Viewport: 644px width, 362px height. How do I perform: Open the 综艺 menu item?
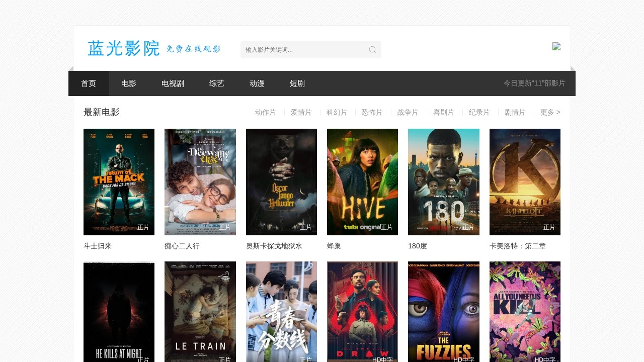(x=217, y=83)
